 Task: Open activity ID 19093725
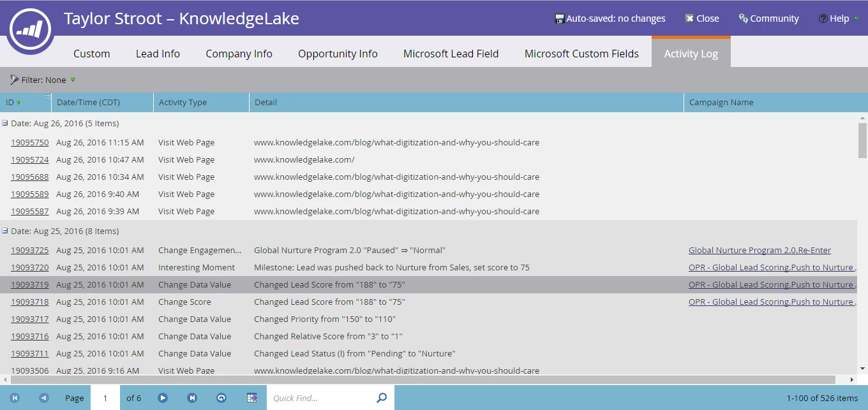click(x=30, y=250)
